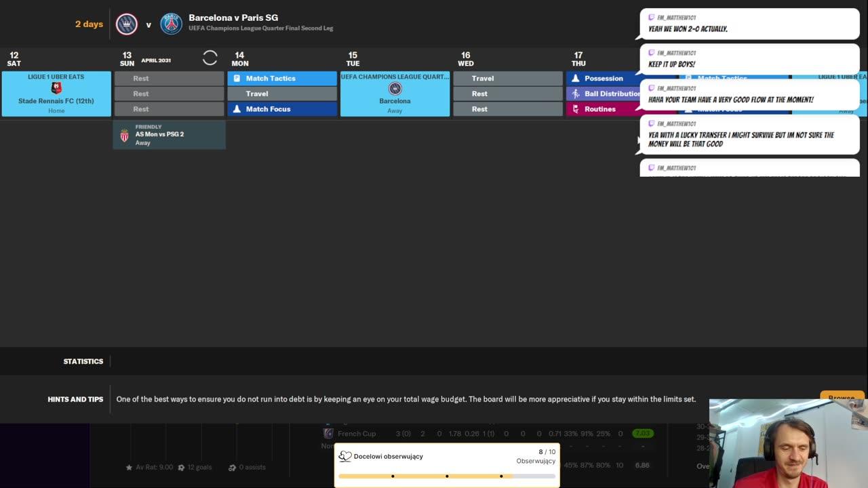Click the wage budget hint text
This screenshot has width=868, height=488.
coord(406,400)
